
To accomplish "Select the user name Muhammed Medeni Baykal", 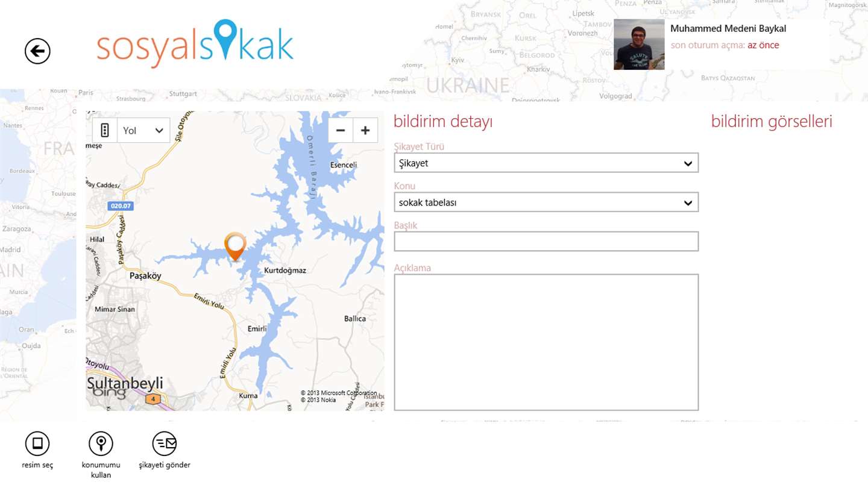I will pos(728,28).
